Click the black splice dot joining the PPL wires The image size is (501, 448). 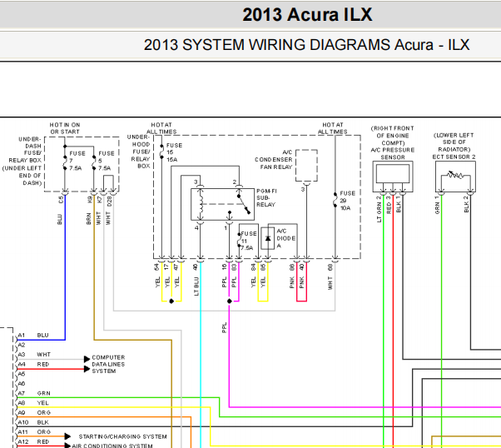click(x=230, y=301)
